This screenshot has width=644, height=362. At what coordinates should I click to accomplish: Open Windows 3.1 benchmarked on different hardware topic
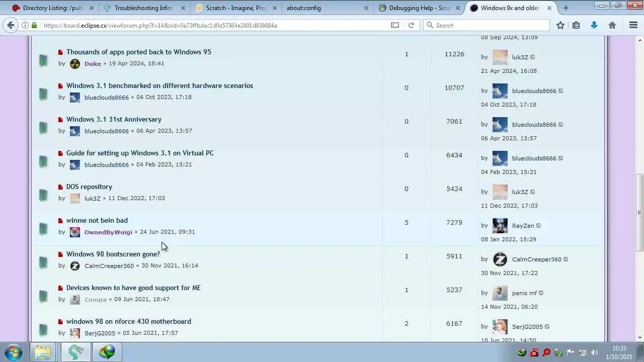click(159, 85)
